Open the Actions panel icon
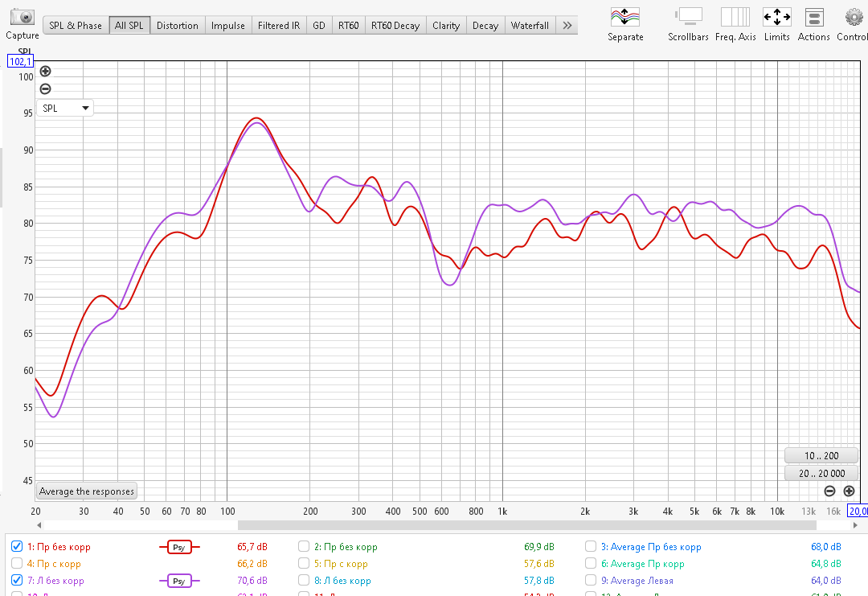Image resolution: width=868 pixels, height=596 pixels. coord(813,17)
